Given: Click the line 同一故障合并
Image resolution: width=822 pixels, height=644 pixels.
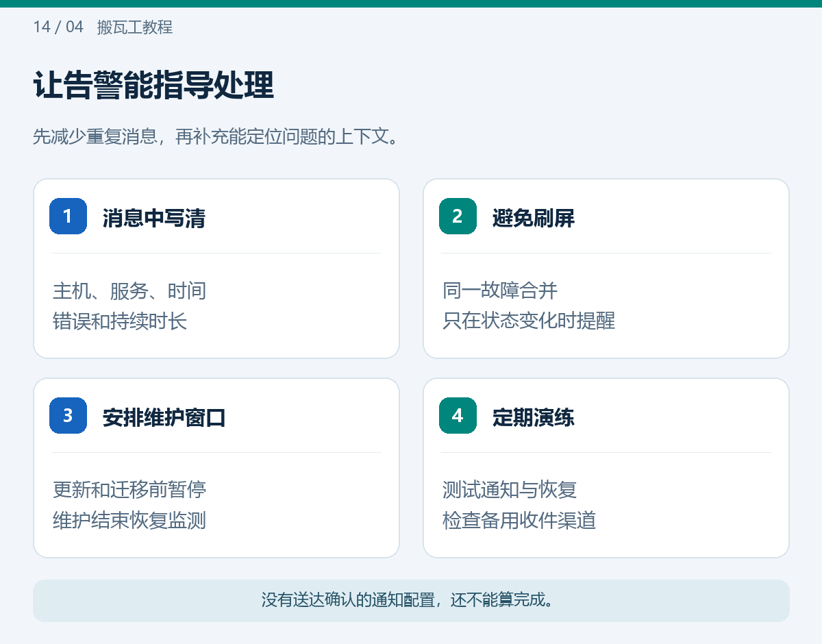Looking at the screenshot, I should point(500,290).
